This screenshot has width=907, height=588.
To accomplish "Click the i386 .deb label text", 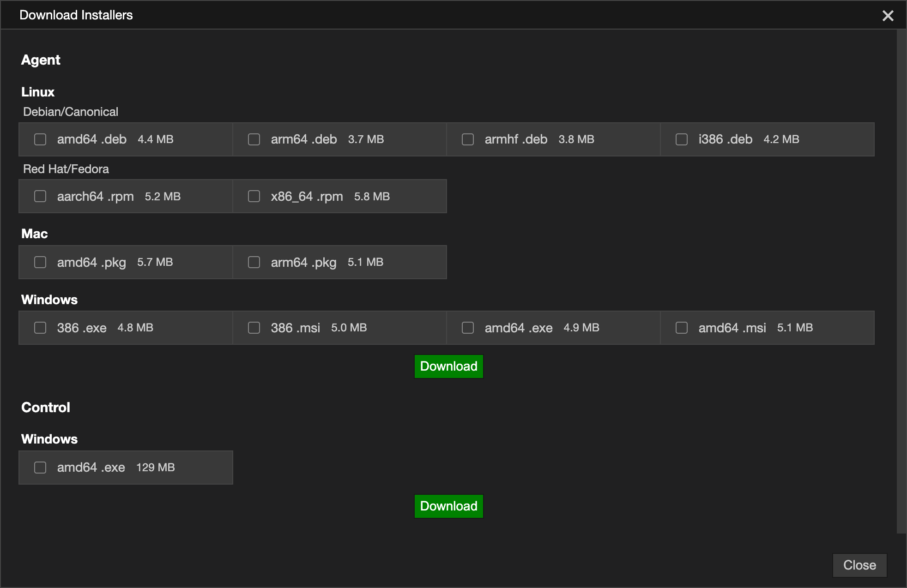I will pos(726,139).
